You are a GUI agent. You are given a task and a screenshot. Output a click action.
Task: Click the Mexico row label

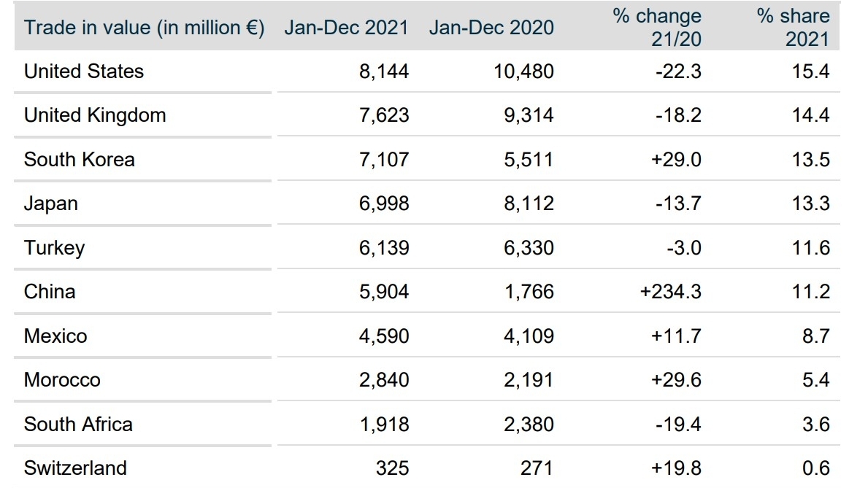point(55,336)
